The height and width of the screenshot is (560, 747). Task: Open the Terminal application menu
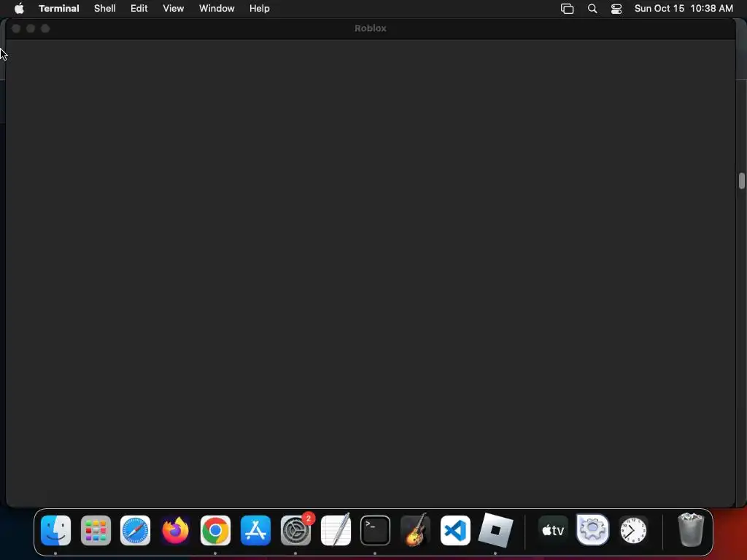[x=59, y=8]
